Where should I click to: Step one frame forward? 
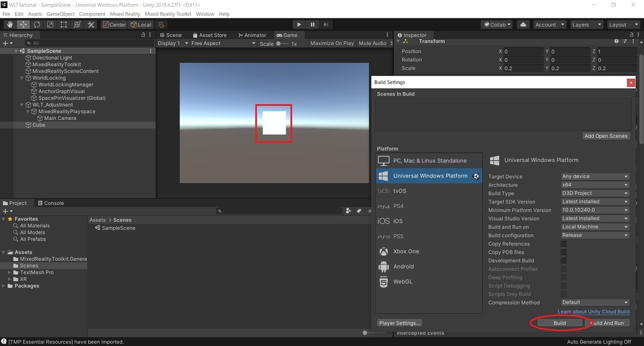(x=326, y=25)
